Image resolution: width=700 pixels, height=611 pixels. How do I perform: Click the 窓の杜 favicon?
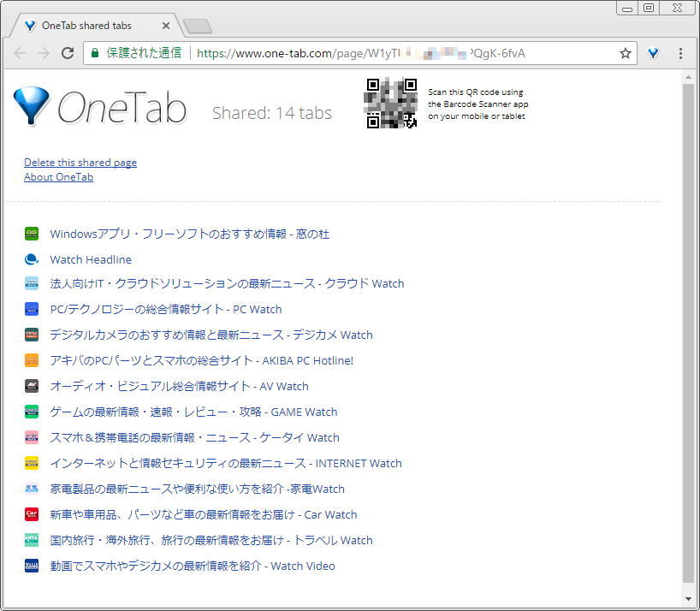tap(31, 234)
